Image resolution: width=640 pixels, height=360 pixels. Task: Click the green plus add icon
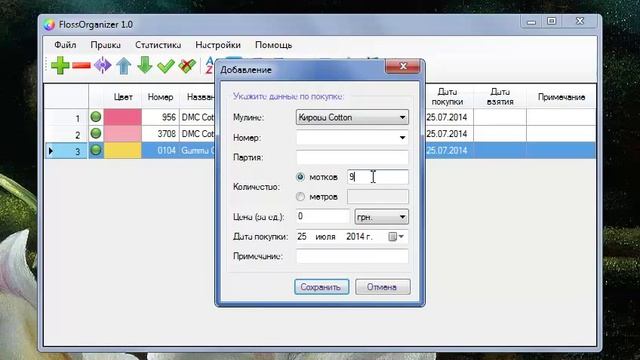click(x=60, y=65)
